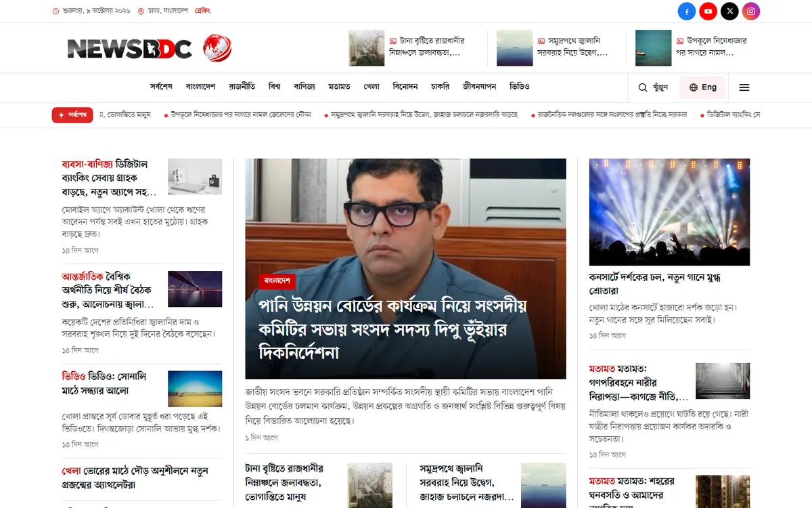
Task: Open the Instagram social icon
Action: [x=751, y=12]
